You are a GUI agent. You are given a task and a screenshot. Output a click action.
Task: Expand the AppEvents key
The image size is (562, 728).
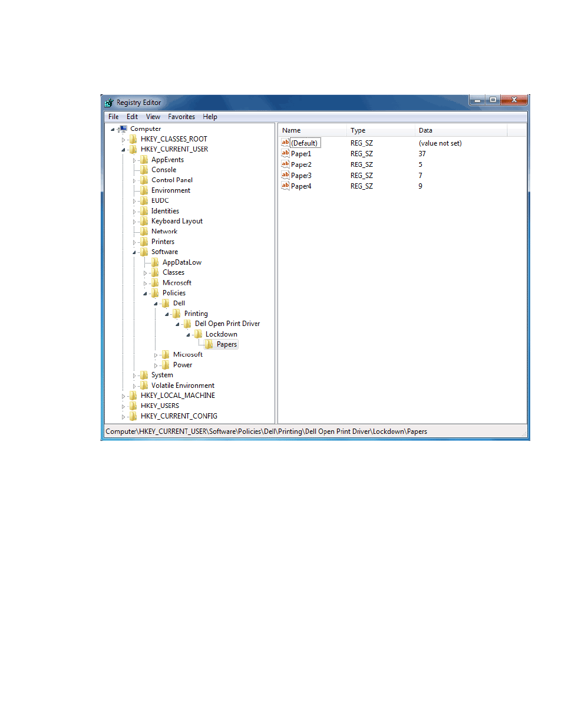134,160
